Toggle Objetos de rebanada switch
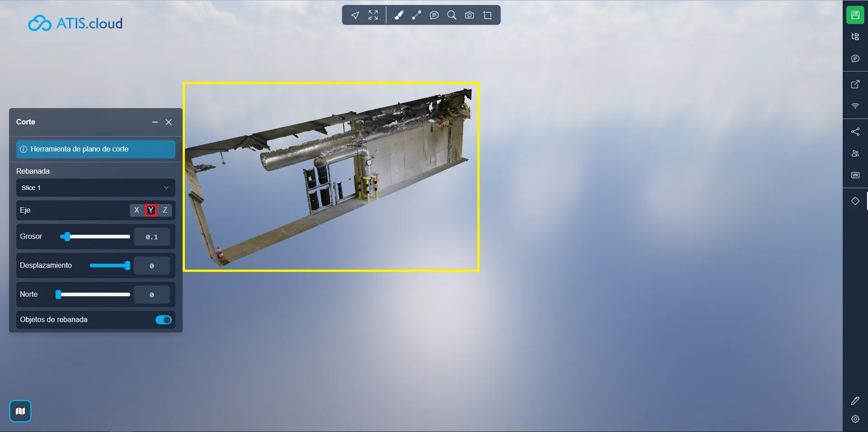 [163, 320]
